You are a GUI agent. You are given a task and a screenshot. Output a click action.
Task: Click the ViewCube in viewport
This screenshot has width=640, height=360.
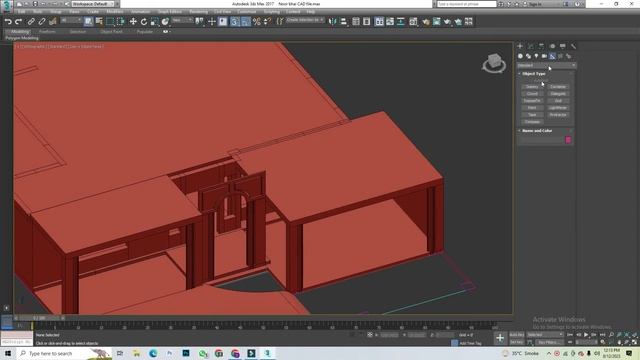coord(494,63)
